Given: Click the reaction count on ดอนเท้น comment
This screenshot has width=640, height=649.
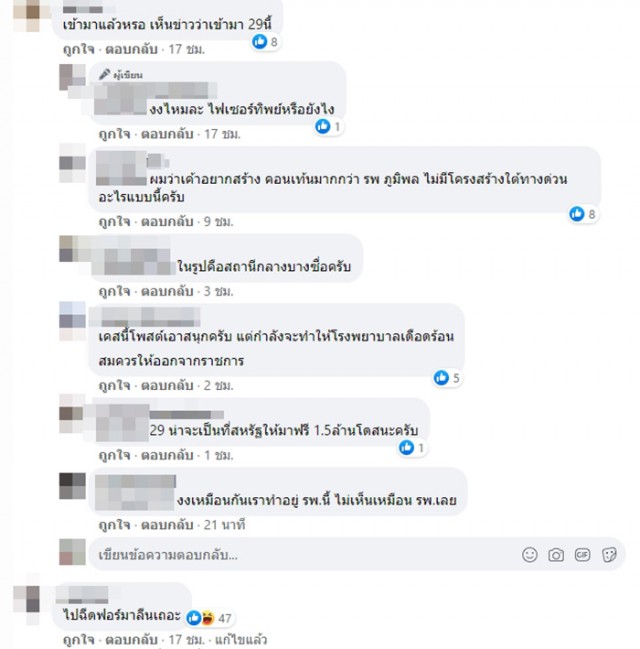Looking at the screenshot, I should pos(583,214).
